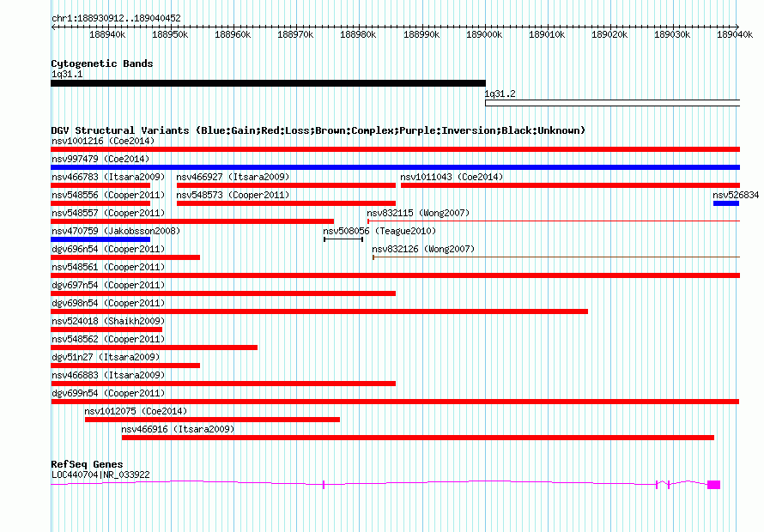Image resolution: width=764 pixels, height=532 pixels.
Task: Click ruler position 189020k
Action: coord(609,34)
